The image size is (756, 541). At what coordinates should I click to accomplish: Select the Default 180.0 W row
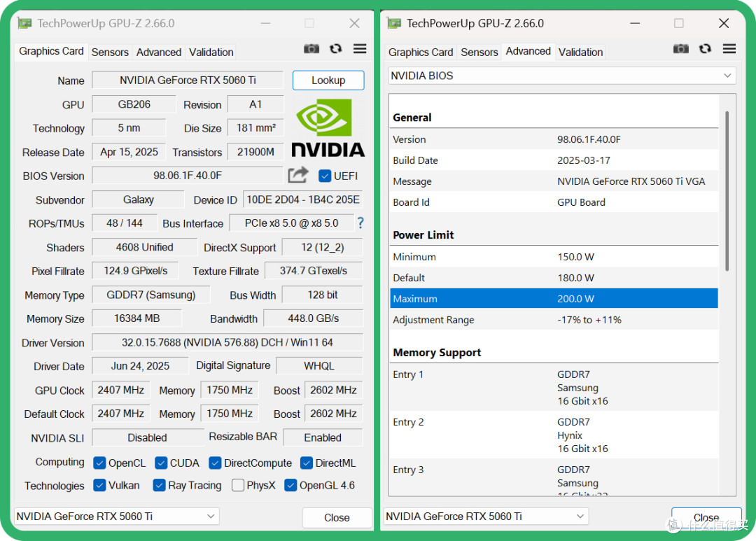coord(554,278)
